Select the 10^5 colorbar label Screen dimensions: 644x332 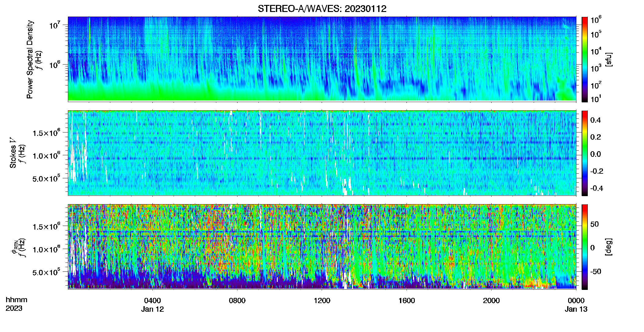pyautogui.click(x=596, y=34)
